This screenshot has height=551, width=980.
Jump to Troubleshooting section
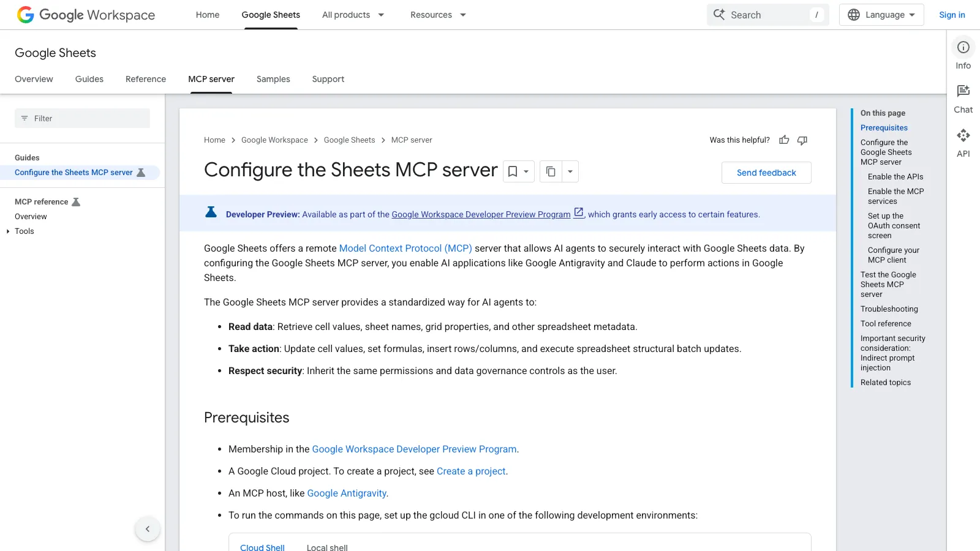coord(889,309)
